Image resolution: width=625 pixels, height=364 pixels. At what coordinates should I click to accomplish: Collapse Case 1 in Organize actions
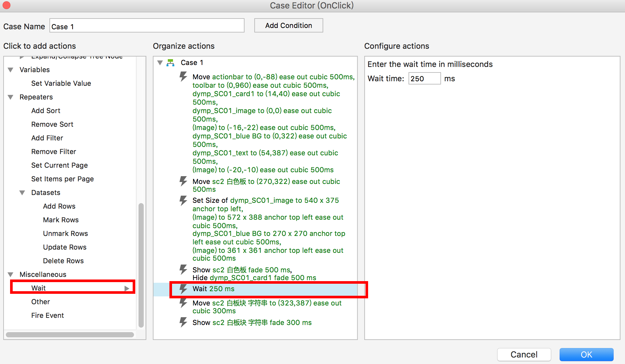pyautogui.click(x=160, y=62)
